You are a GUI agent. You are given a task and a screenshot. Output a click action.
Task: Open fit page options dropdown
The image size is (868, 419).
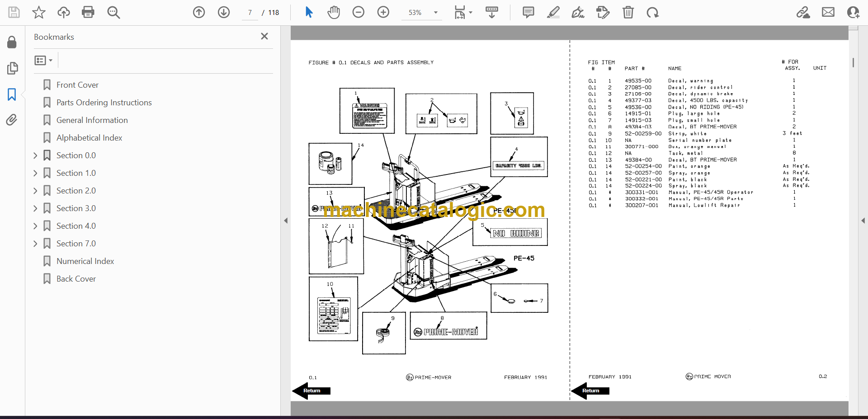463,12
